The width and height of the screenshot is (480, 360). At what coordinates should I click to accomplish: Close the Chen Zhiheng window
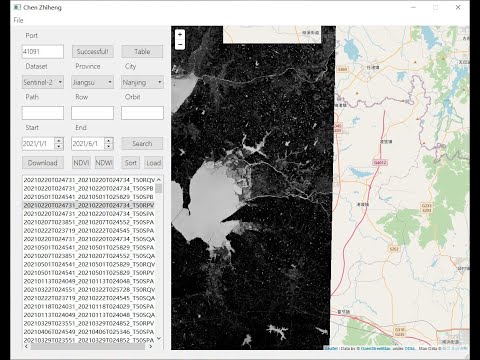[x=458, y=7]
